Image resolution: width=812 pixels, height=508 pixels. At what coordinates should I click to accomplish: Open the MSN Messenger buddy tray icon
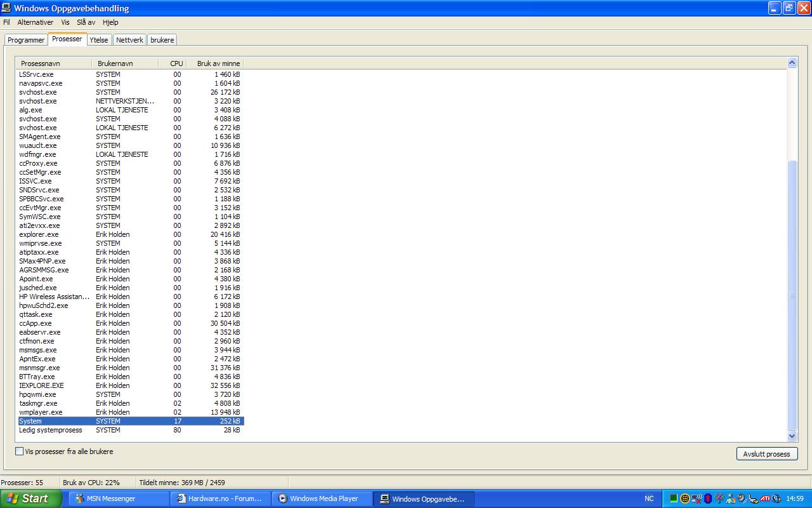pos(731,498)
